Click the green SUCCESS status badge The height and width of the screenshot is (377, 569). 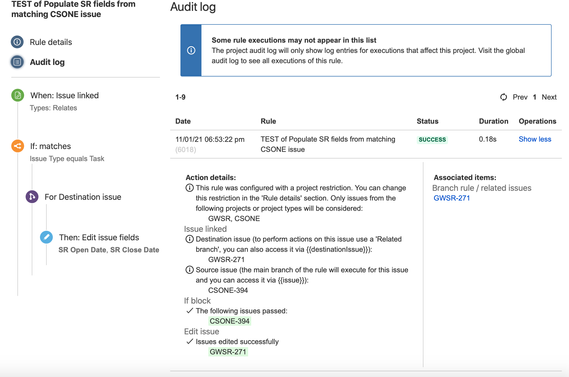[x=432, y=140]
